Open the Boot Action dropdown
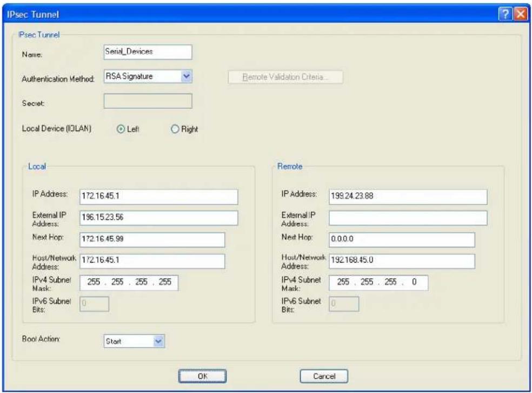Viewport: 532px width, 393px height. [158, 341]
